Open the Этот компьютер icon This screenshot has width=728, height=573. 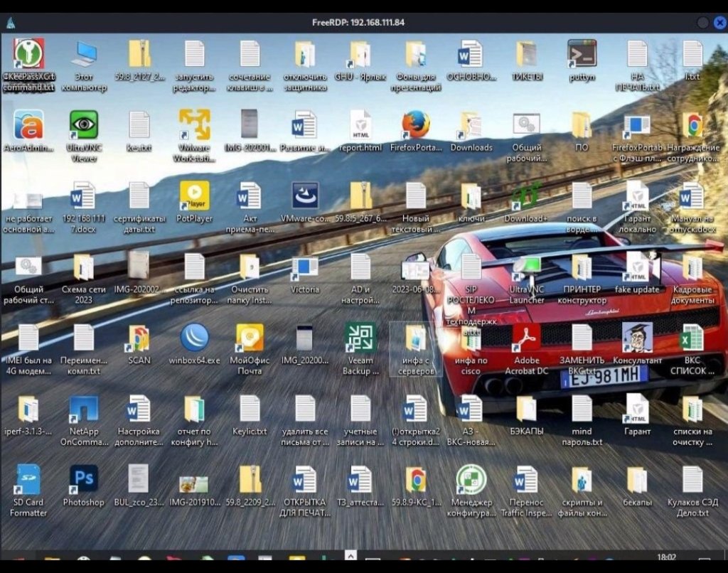coord(84,55)
